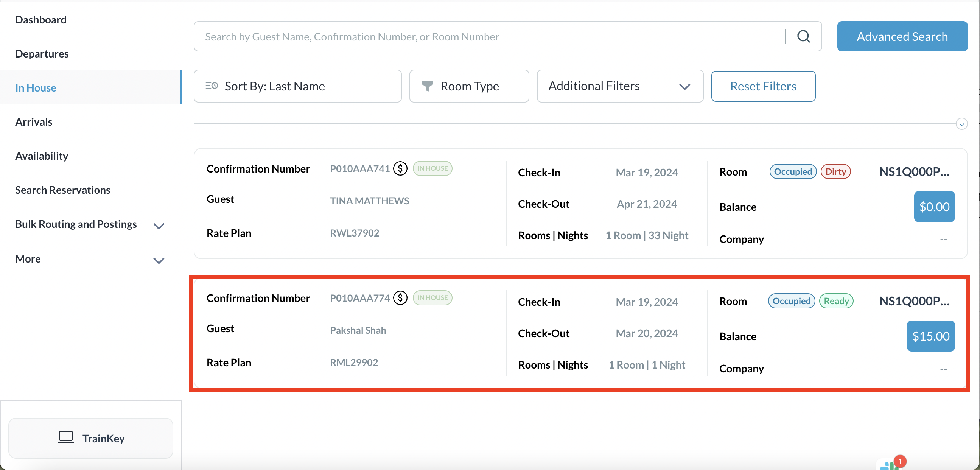Expand the More sidebar section
This screenshot has width=980, height=470.
[159, 260]
